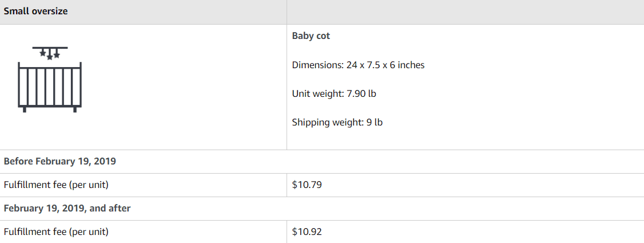Select the 7.90 lb weight value
The height and width of the screenshot is (243, 644).
coord(361,93)
